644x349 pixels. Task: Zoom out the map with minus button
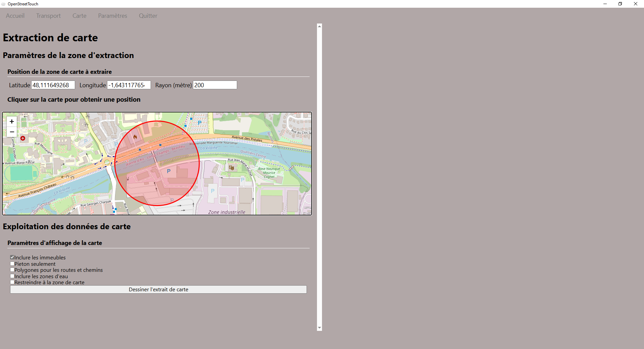pos(12,132)
